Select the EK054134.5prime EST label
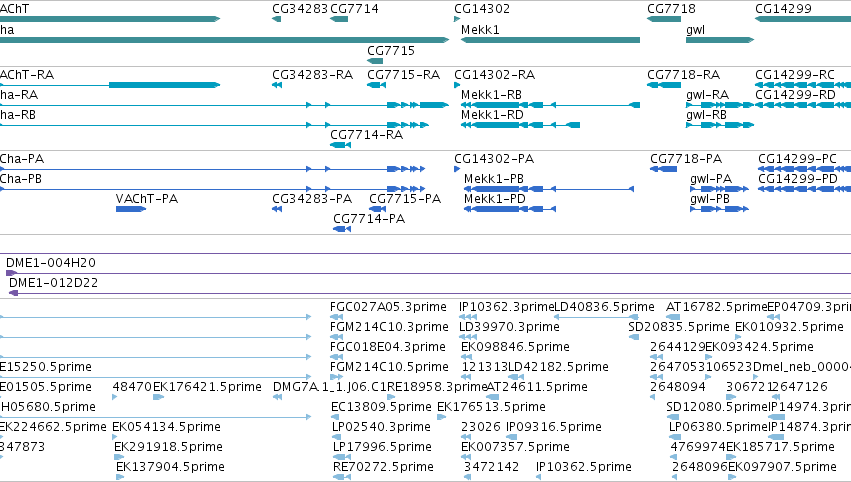The width and height of the screenshot is (851, 482). (166, 427)
